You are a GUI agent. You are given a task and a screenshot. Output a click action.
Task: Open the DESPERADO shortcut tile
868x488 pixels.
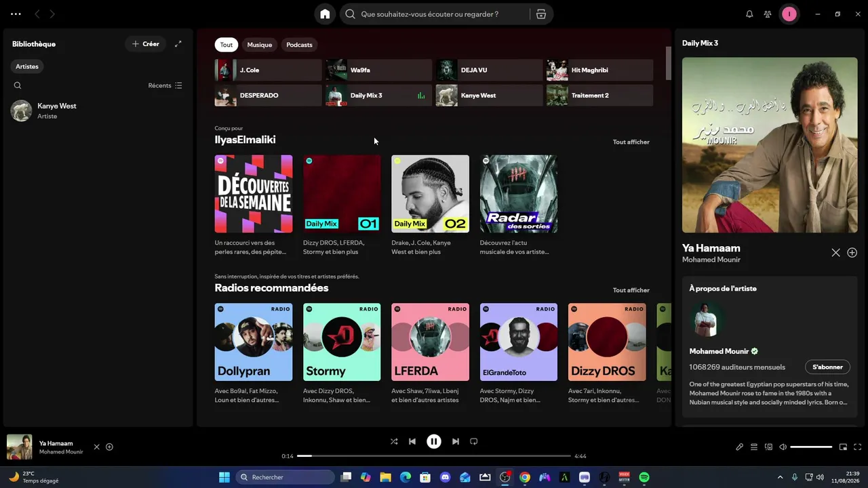pyautogui.click(x=269, y=96)
